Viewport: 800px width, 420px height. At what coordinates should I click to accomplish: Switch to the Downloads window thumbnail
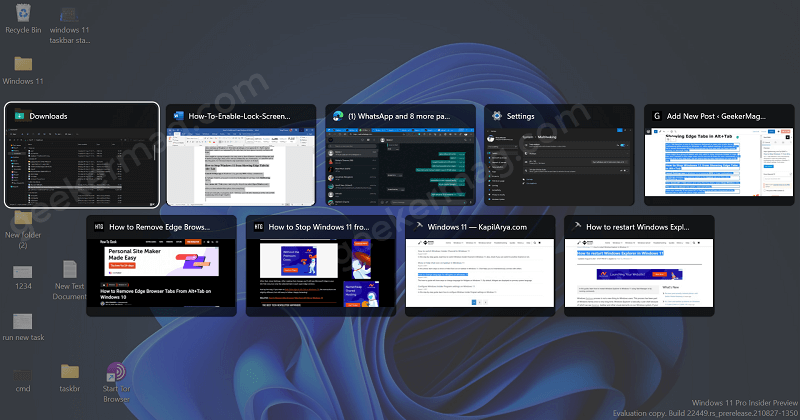point(82,167)
